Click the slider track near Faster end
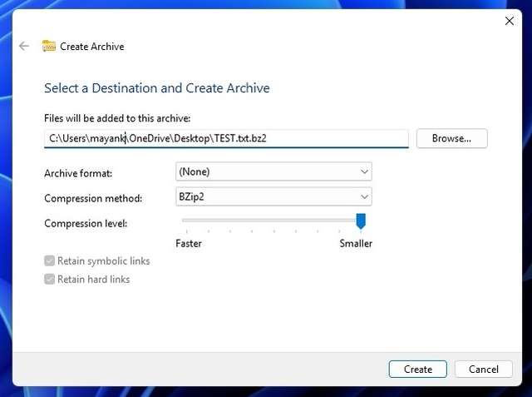The height and width of the screenshot is (397, 532). 191,221
